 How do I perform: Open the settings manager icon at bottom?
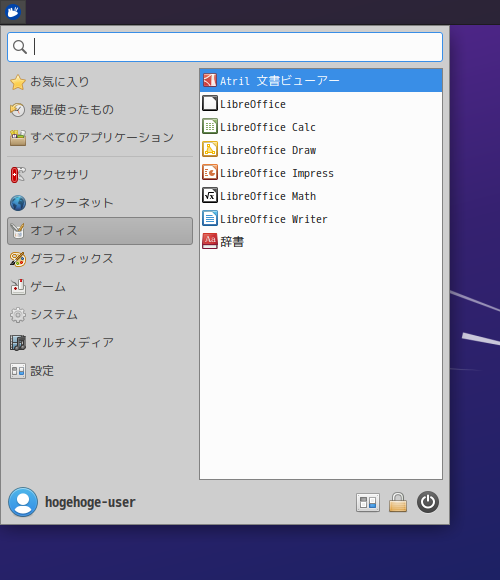[368, 502]
